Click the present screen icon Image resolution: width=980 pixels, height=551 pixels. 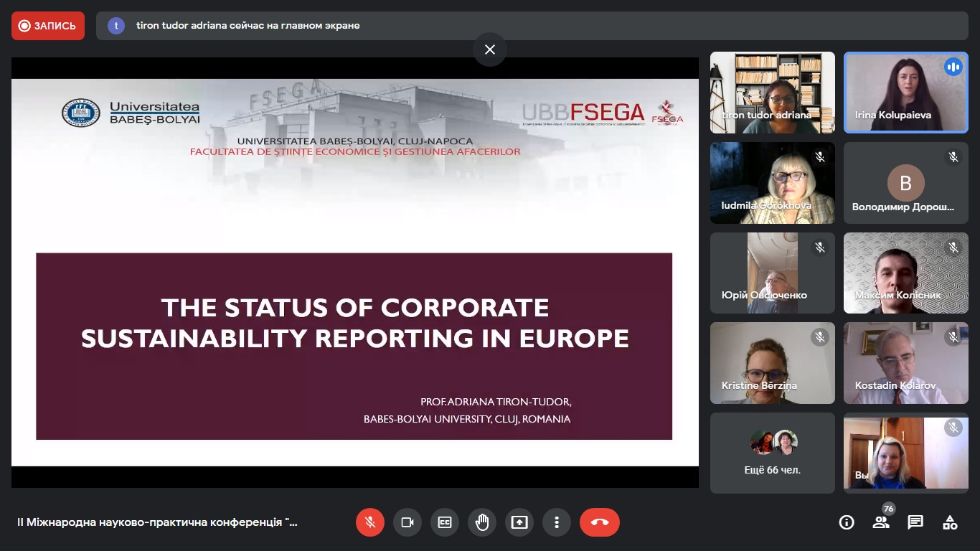click(519, 522)
